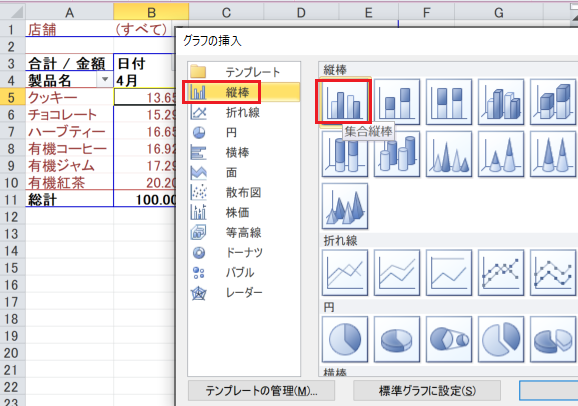Viewport: 578px width, 406px height.
Task: Select the basic line chart thumbnail
Action: click(345, 273)
